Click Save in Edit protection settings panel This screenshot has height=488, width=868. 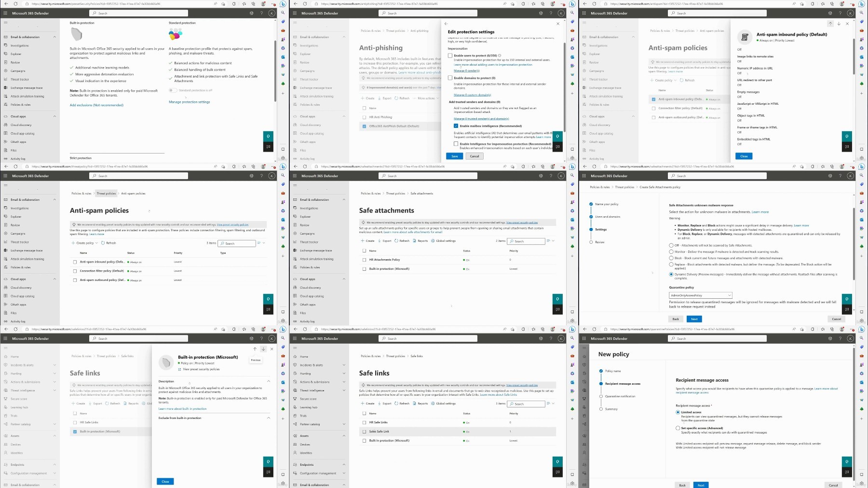(455, 156)
